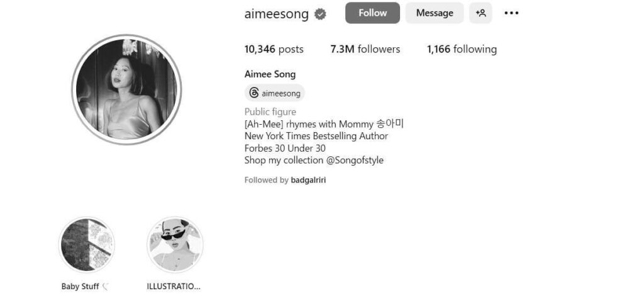Click the aimeesong username heading
This screenshot has height=308, width=644.
[x=277, y=14]
